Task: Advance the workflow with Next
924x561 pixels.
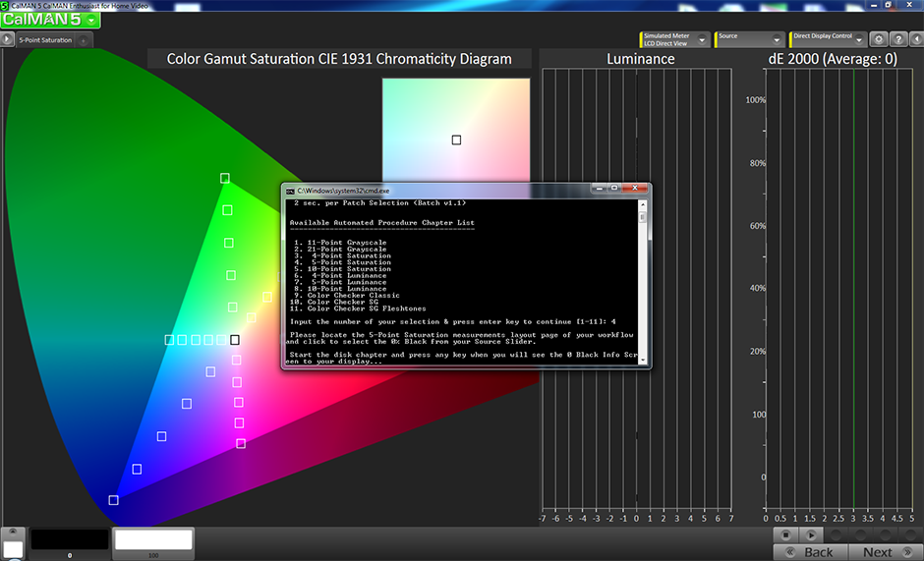Action: pos(886,552)
